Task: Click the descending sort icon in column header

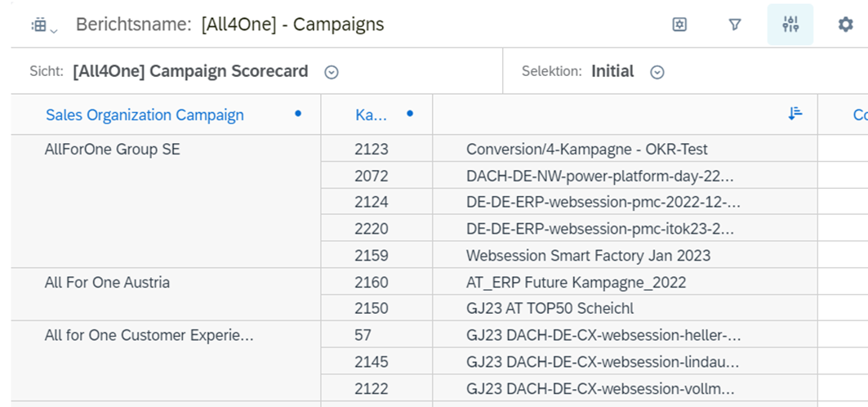Action: 795,114
